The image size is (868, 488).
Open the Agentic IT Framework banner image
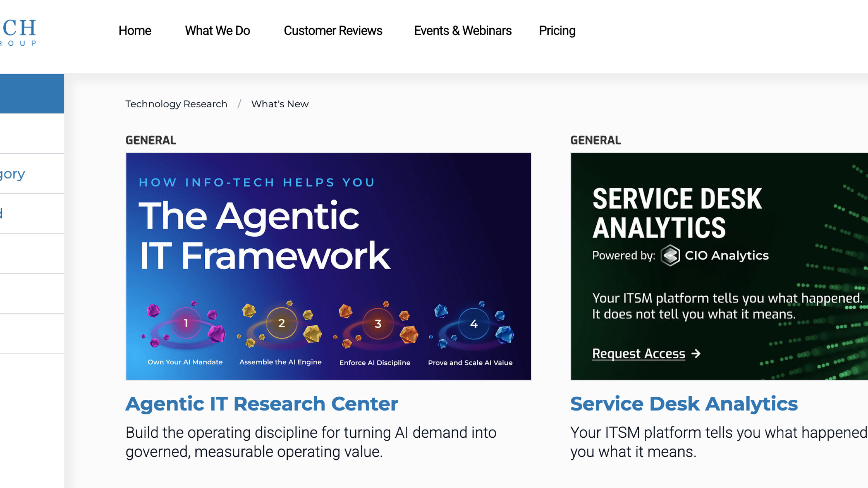click(328, 266)
